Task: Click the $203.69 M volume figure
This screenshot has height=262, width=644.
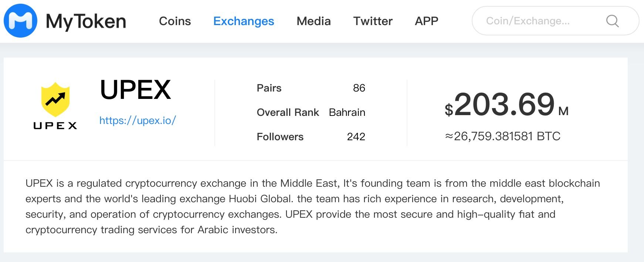Action: 506,104
